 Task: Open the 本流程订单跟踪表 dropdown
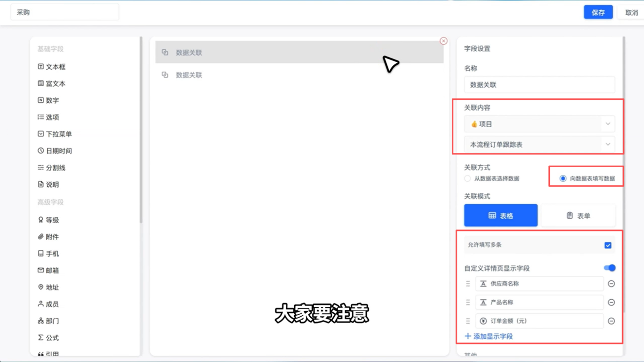coord(540,145)
